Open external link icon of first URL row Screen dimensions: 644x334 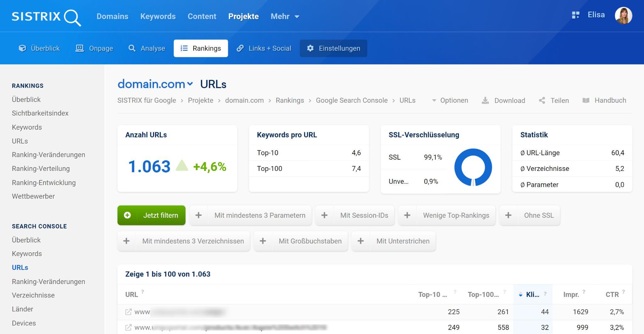point(128,312)
